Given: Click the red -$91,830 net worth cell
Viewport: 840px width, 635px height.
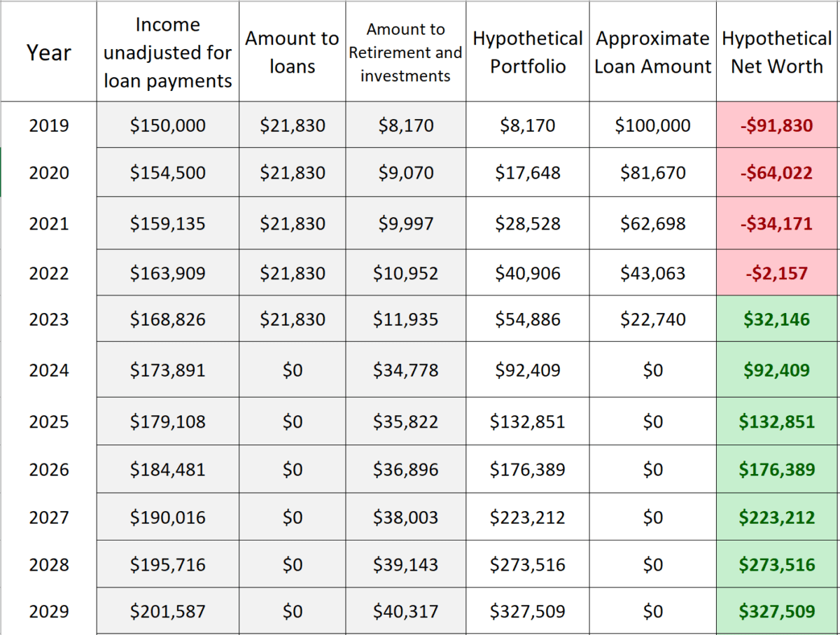Looking at the screenshot, I should click(778, 125).
